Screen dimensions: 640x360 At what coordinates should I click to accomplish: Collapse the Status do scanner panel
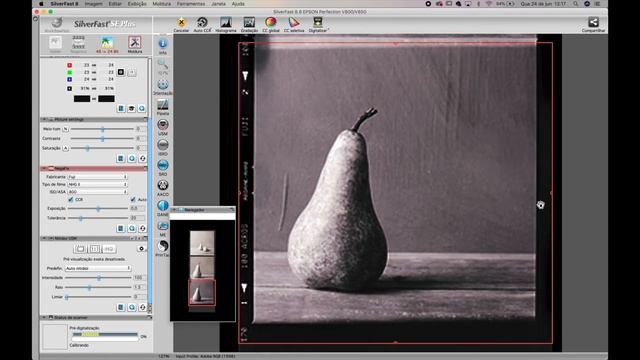(44, 318)
